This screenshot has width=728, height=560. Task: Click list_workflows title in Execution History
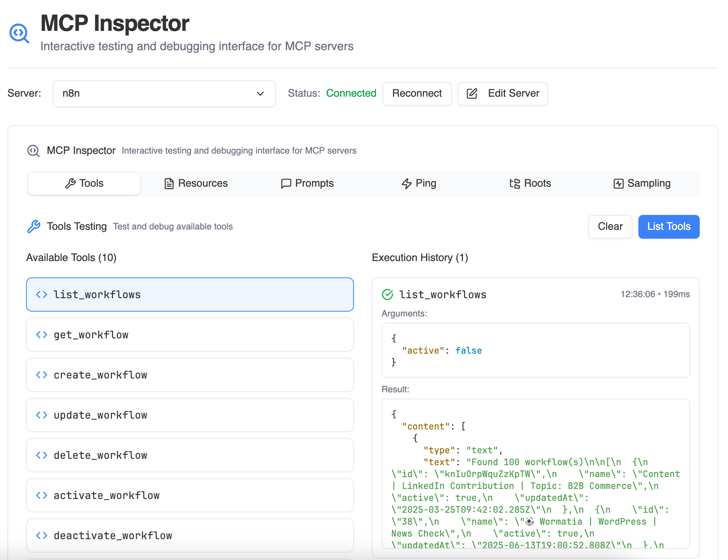(x=442, y=295)
